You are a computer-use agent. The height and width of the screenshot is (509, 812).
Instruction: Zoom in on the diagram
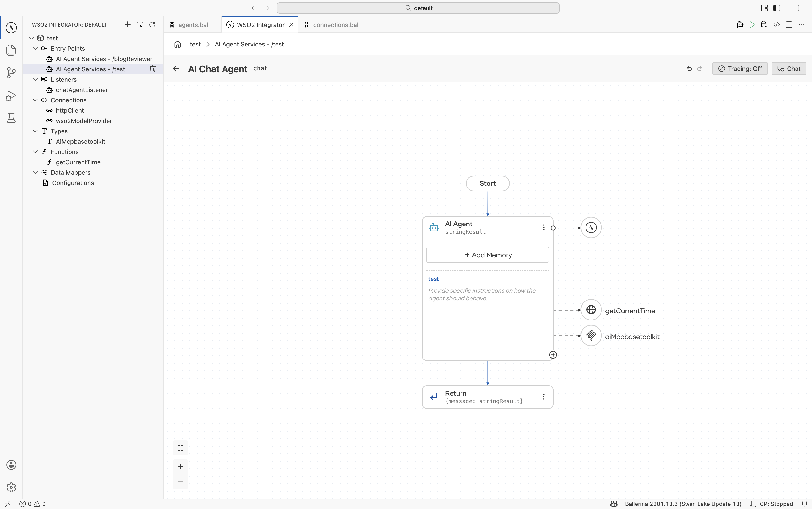tap(180, 467)
